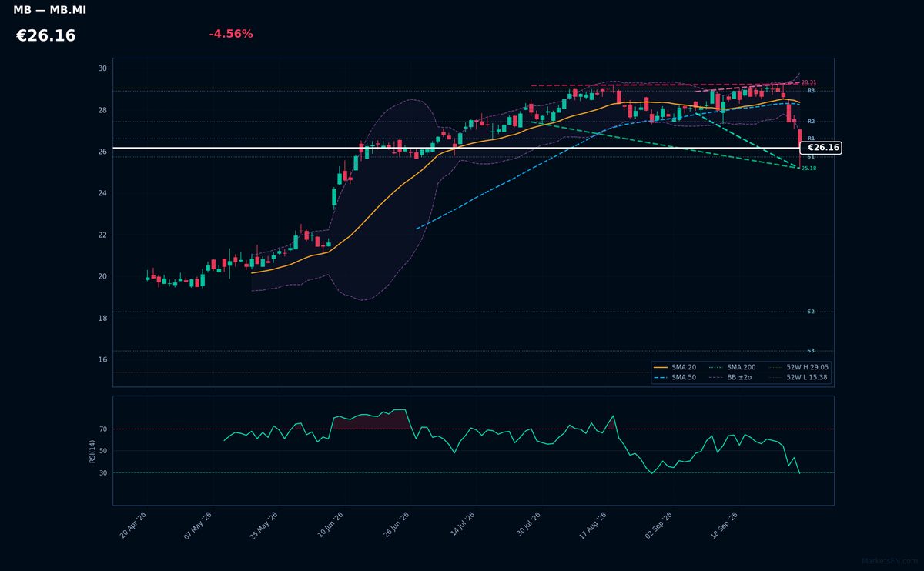The height and width of the screenshot is (571, 924).
Task: Click the R1 resistance level label
Action: tap(811, 139)
